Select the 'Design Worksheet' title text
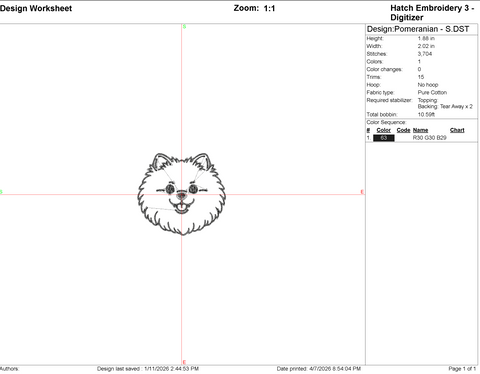480x374 pixels. pos(36,8)
